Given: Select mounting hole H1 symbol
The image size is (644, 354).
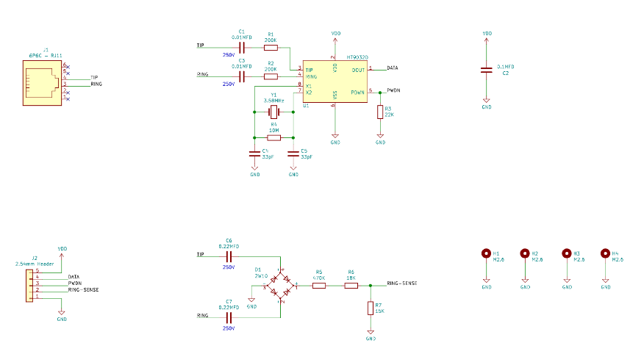Looking at the screenshot, I should point(485,254).
